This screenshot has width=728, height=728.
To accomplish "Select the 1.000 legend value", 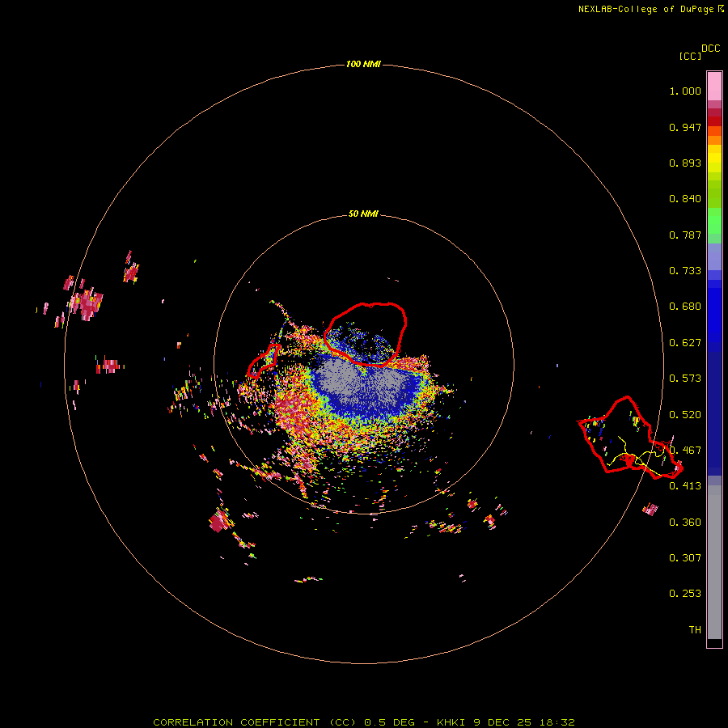I will point(685,91).
